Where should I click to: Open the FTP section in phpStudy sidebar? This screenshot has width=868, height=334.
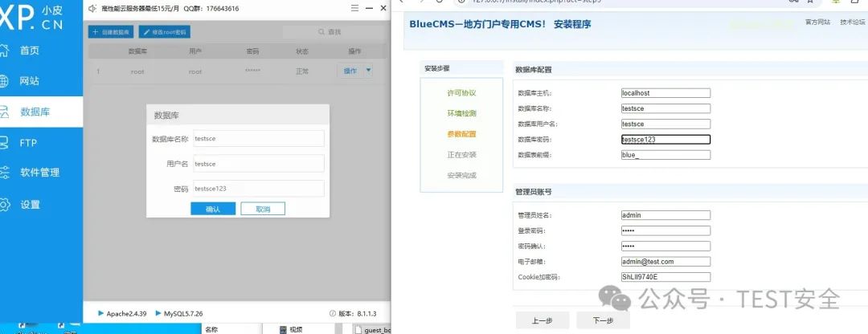coord(27,143)
